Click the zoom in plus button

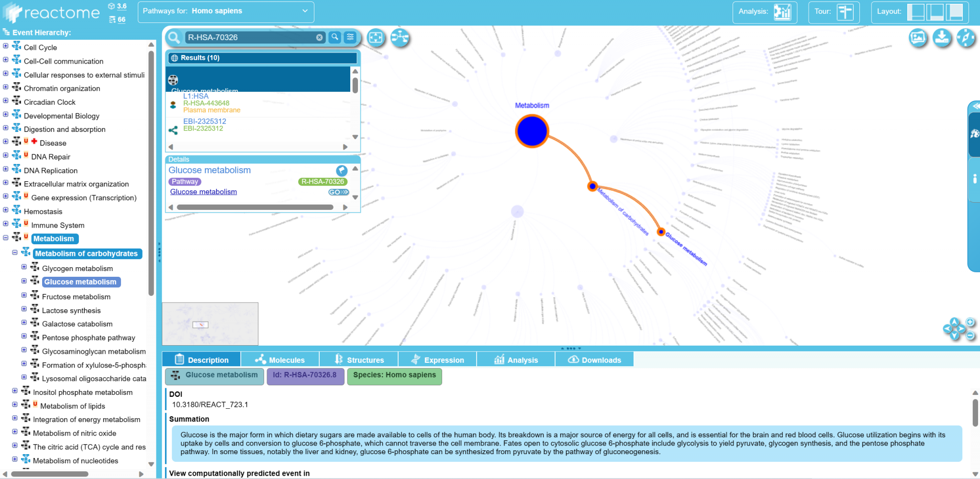pos(970,322)
